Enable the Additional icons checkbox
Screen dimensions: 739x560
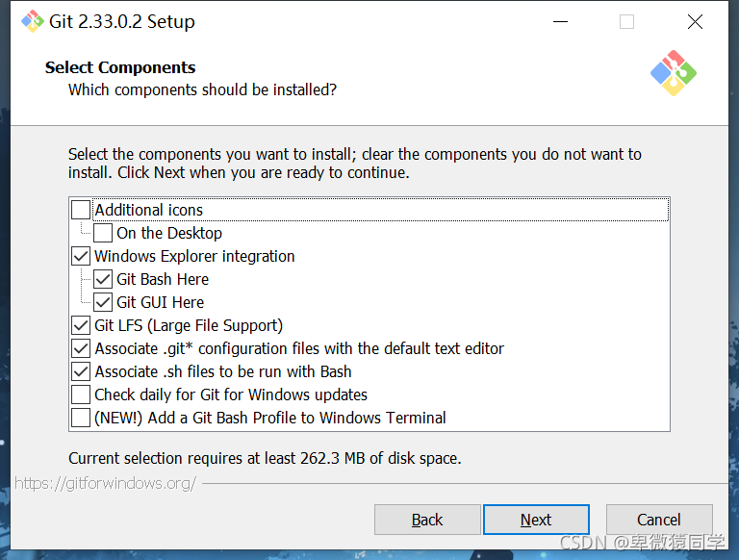click(x=81, y=210)
